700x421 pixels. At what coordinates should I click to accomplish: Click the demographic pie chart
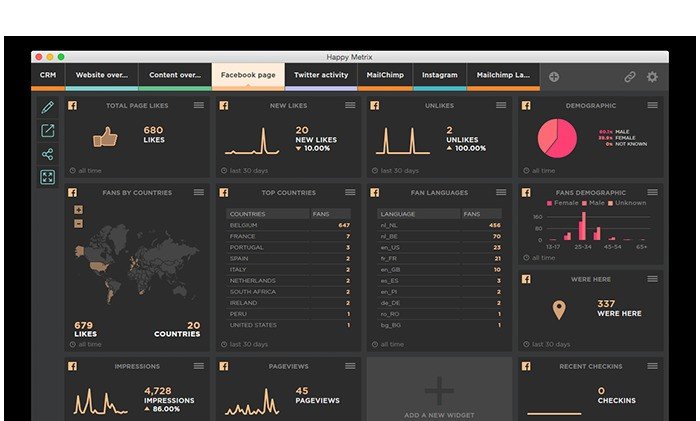coord(557,138)
